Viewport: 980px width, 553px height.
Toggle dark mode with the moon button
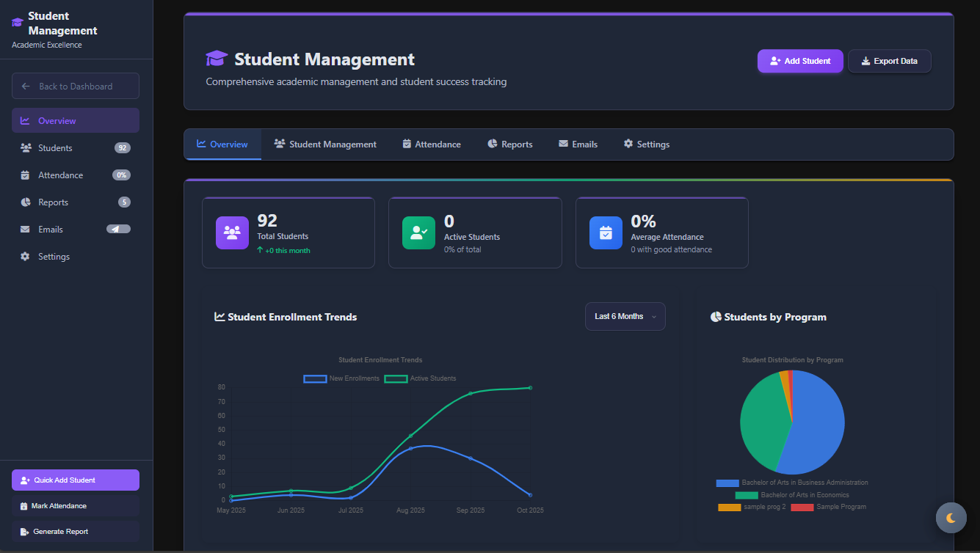(x=951, y=518)
